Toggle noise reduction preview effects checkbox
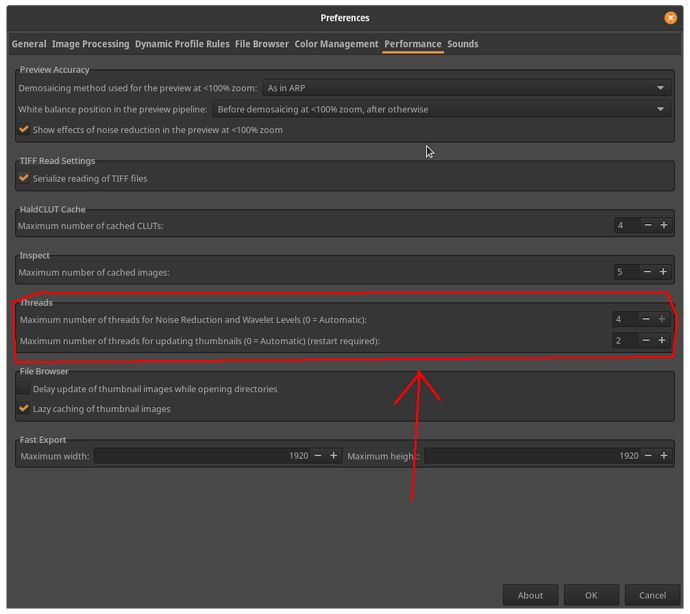The image size is (690, 614). coord(24,130)
